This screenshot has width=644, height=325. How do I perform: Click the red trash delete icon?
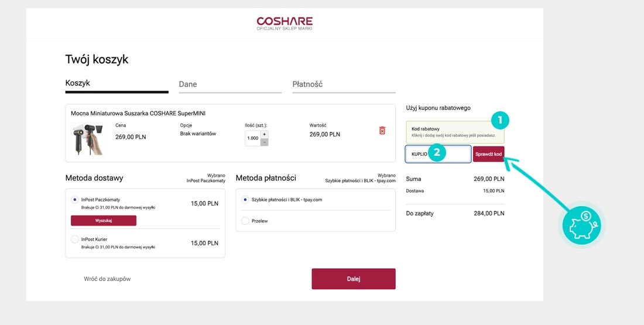pyautogui.click(x=382, y=131)
